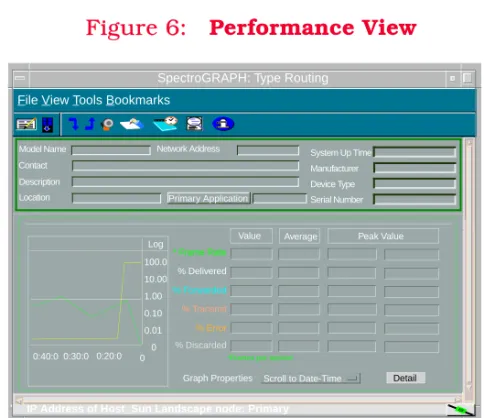Click the Graph Properties label

pos(218,378)
